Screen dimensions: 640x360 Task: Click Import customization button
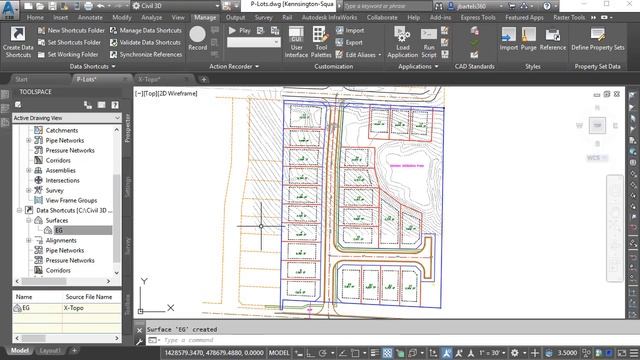point(350,31)
